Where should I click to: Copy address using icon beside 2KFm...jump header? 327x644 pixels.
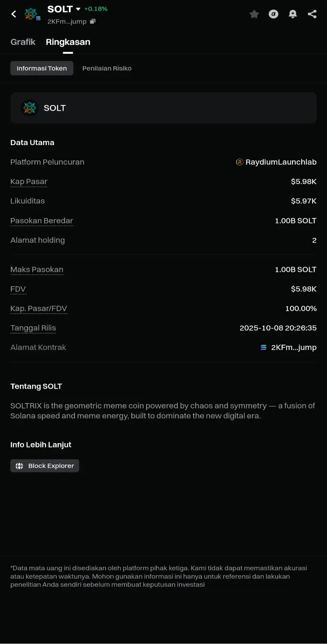pos(92,21)
